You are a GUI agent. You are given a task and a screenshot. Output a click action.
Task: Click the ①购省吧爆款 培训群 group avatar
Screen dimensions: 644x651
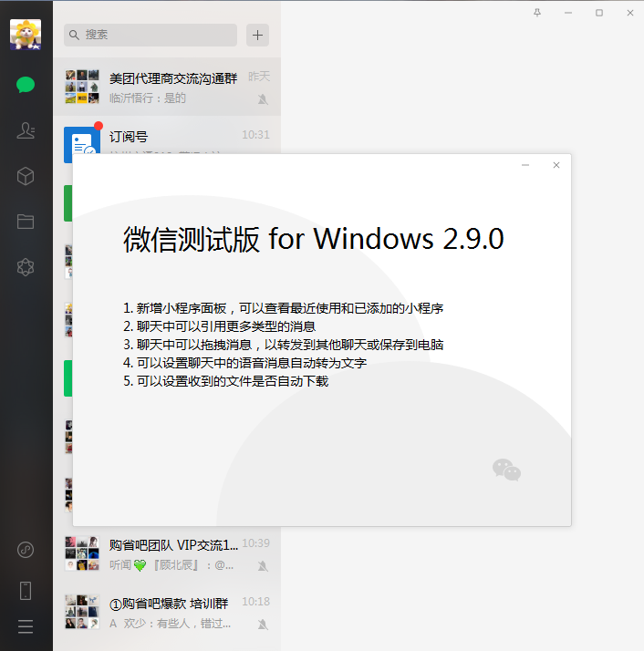(x=82, y=612)
